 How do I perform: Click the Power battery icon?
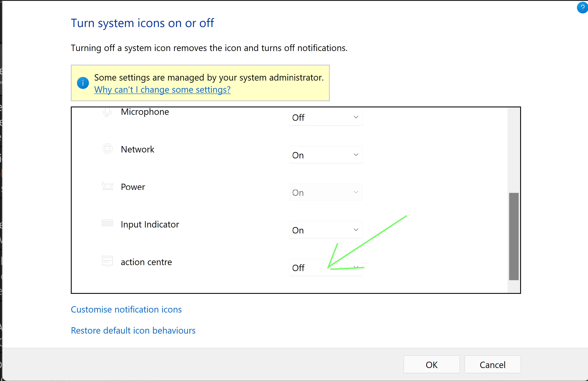tap(107, 186)
